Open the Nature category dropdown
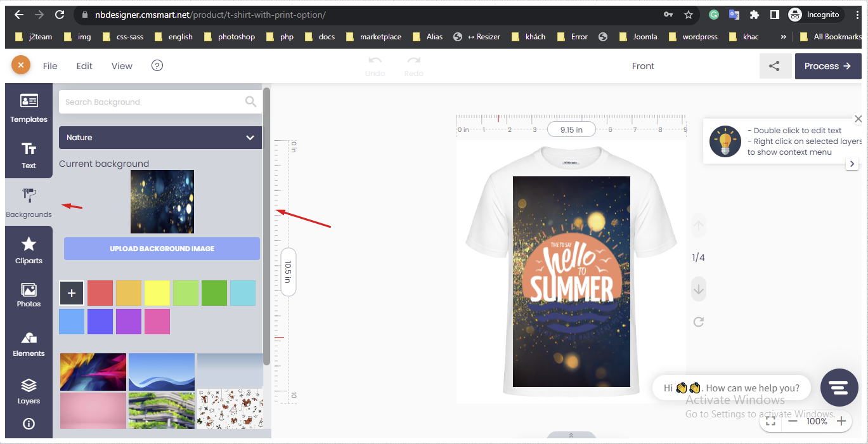 pos(160,138)
